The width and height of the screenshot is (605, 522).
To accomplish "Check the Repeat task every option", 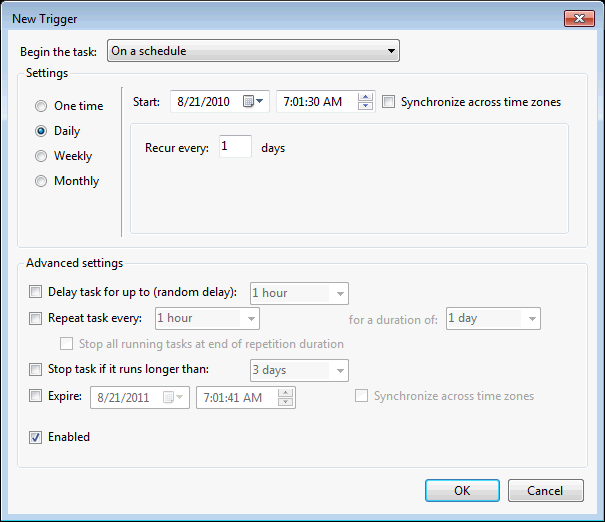I will 37,319.
